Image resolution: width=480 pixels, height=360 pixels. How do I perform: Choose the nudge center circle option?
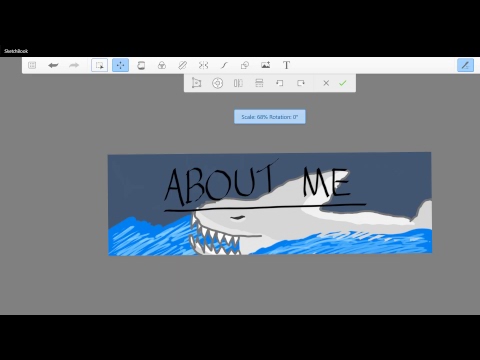(x=217, y=83)
